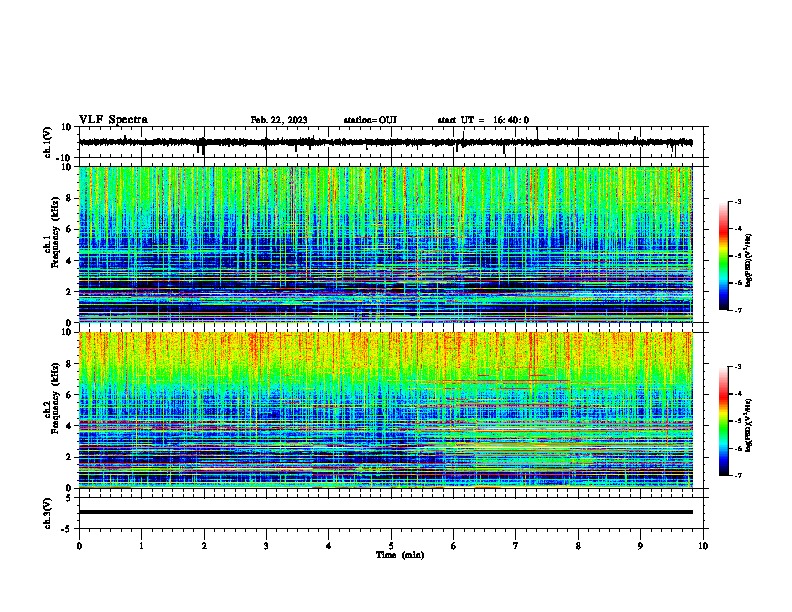Select the date text "Feb. 22, 2023"

(279, 120)
